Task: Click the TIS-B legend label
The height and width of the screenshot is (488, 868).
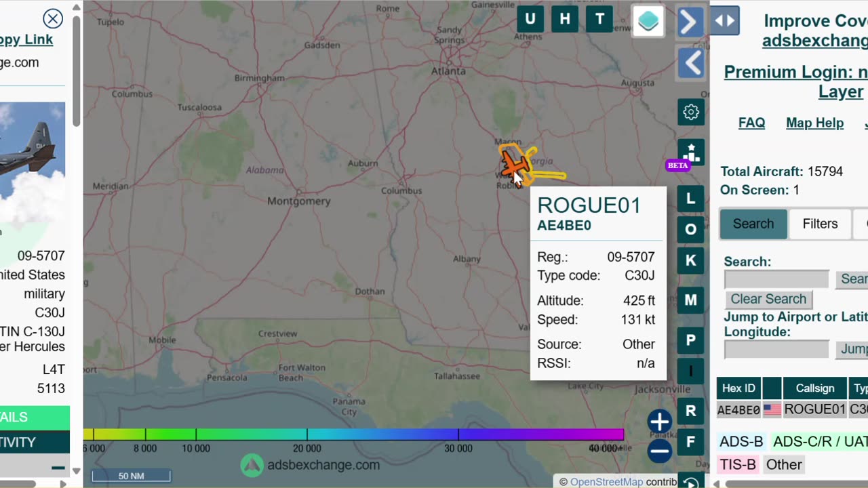Action: (738, 465)
